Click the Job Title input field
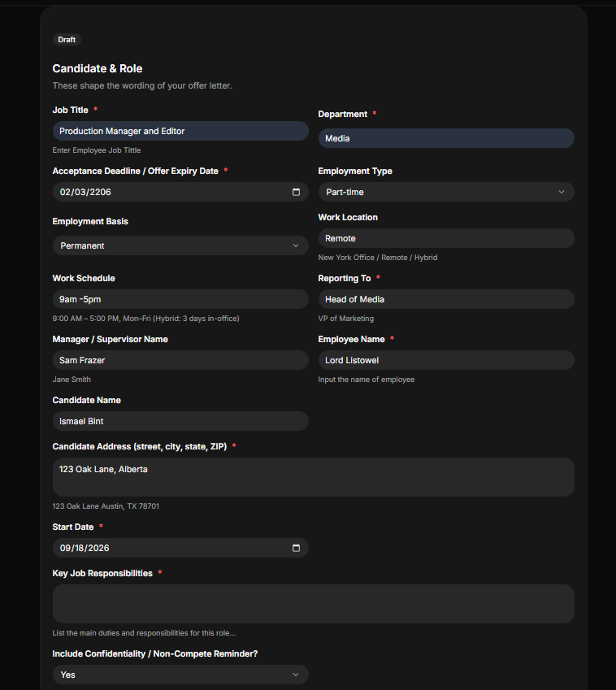 [180, 131]
